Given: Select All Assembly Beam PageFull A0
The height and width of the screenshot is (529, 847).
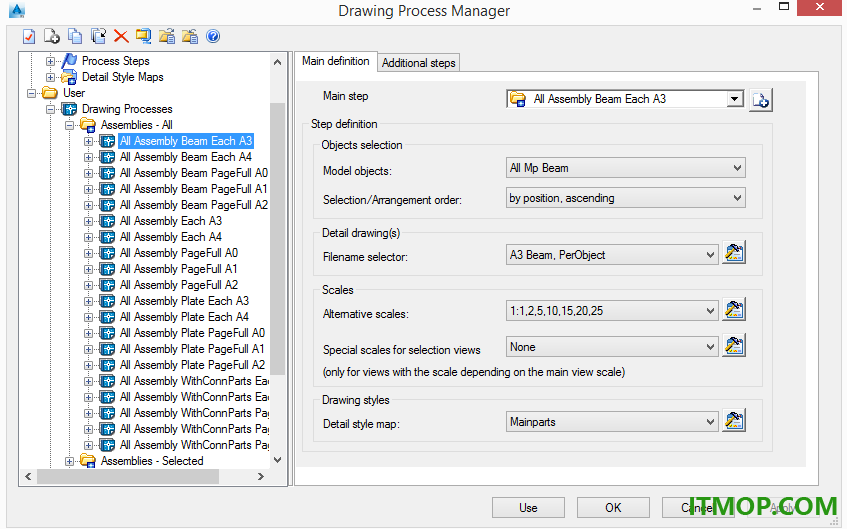Looking at the screenshot, I should [193, 173].
